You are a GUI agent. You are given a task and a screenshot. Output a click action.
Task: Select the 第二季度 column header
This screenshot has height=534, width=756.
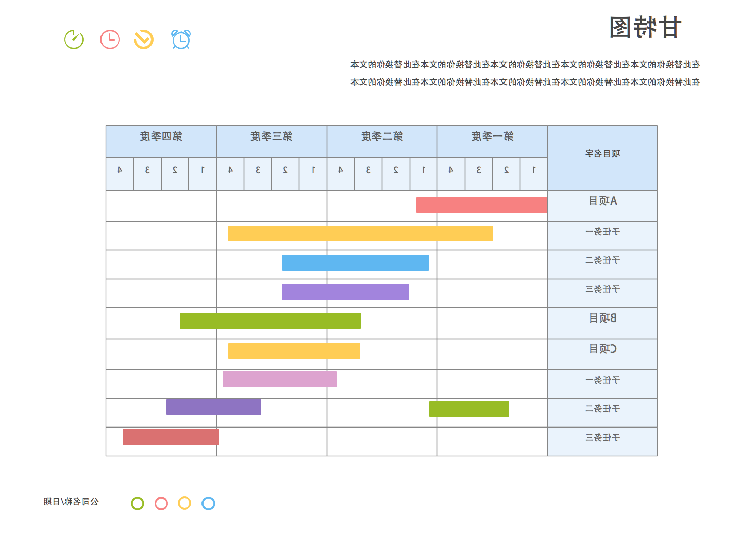point(382,141)
